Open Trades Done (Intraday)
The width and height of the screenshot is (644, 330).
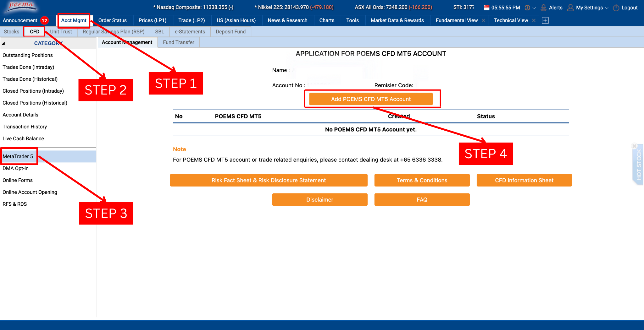[x=28, y=67]
